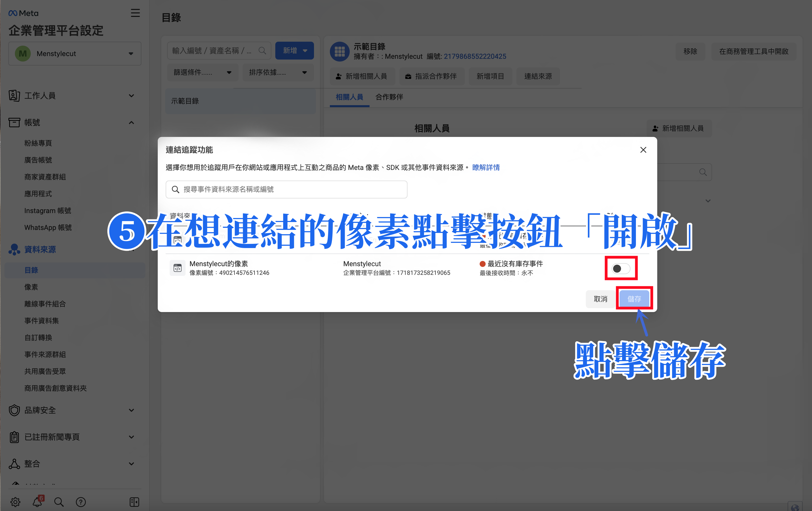Open the hamburger menu beside the Meta logo
Viewport: 812px width, 511px height.
(135, 13)
